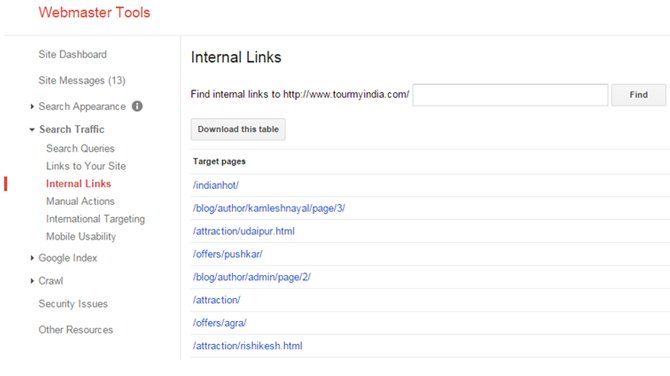Expand the Search Appearance section arrow
This screenshot has width=670, height=376.
[32, 106]
